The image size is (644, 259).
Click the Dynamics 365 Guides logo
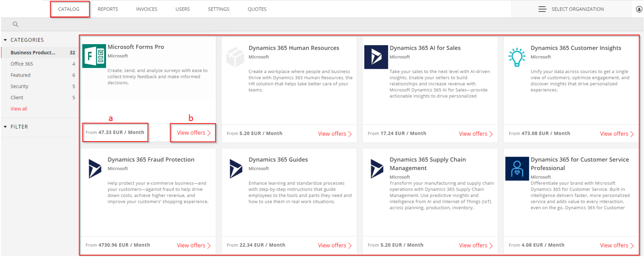pos(236,169)
